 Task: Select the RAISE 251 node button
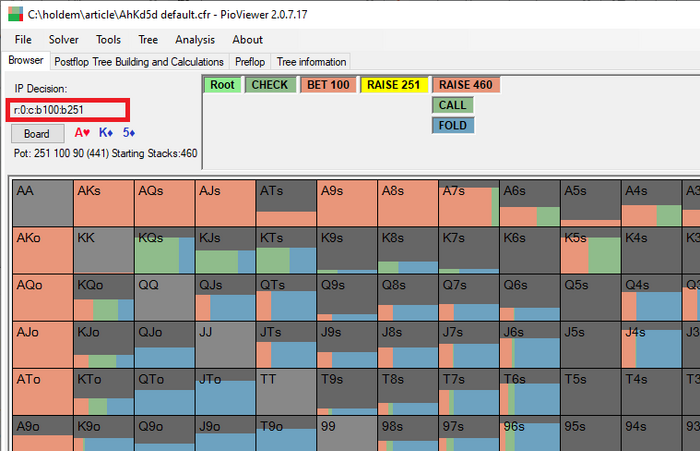(x=394, y=85)
